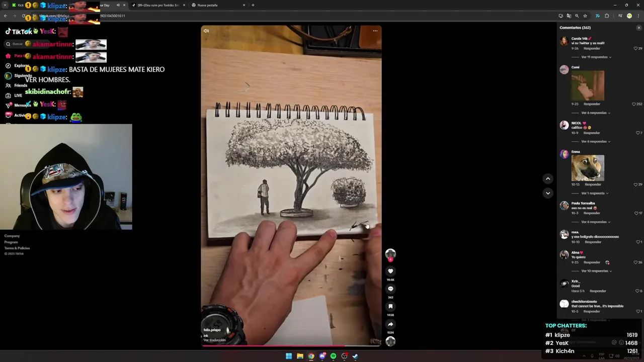Click 'Ver traducción' on the video caption
The image size is (644, 362).
click(x=214, y=340)
